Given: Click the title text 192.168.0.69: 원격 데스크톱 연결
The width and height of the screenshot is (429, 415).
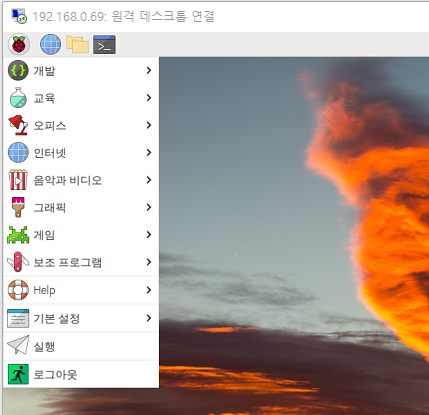Looking at the screenshot, I should coord(123,16).
